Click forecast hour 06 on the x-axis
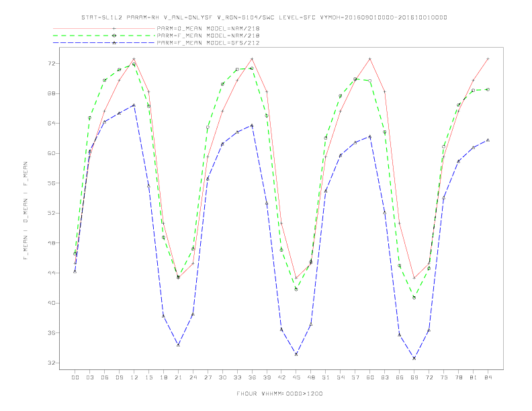 point(105,377)
